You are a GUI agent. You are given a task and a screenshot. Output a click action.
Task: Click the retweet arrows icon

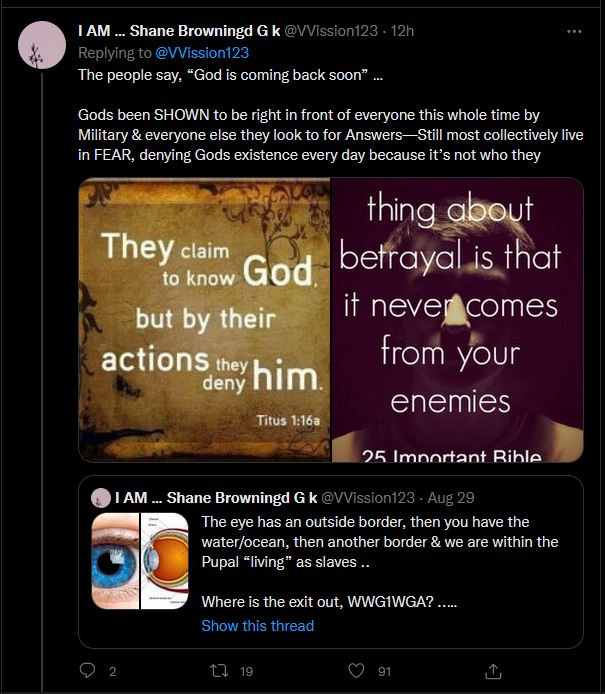point(219,671)
